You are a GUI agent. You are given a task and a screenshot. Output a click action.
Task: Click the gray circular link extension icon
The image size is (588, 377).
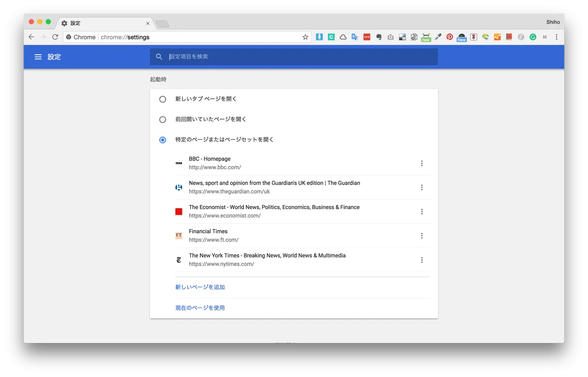coord(521,37)
